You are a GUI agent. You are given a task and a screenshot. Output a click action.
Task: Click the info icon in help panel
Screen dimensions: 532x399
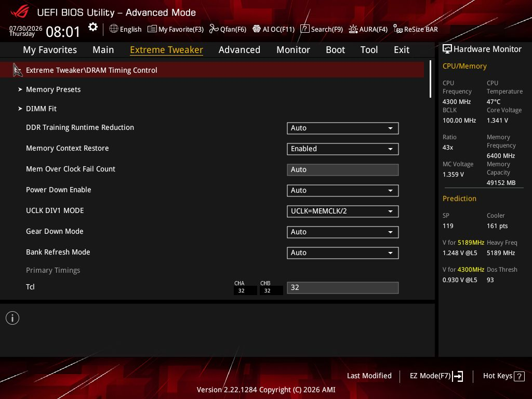pyautogui.click(x=12, y=318)
